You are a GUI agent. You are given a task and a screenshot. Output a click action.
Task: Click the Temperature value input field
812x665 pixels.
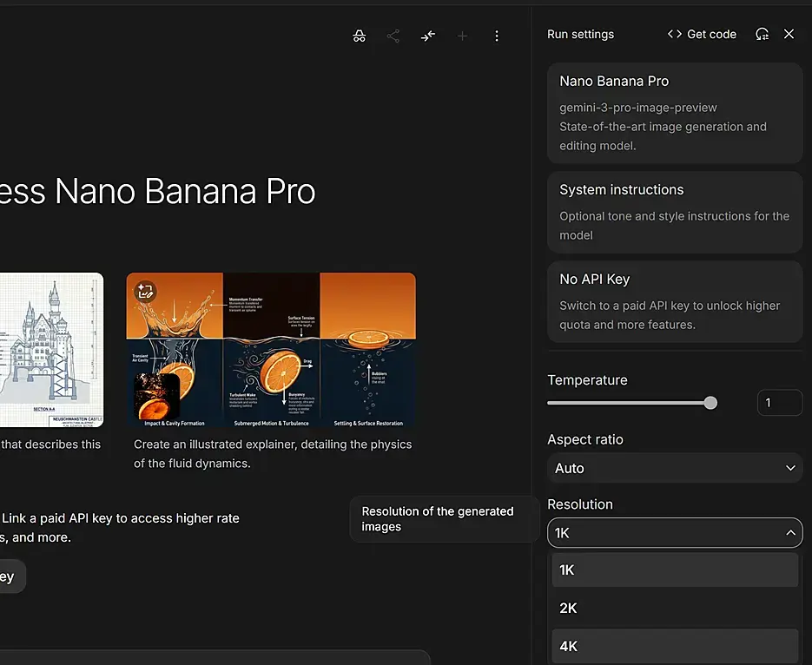click(779, 402)
